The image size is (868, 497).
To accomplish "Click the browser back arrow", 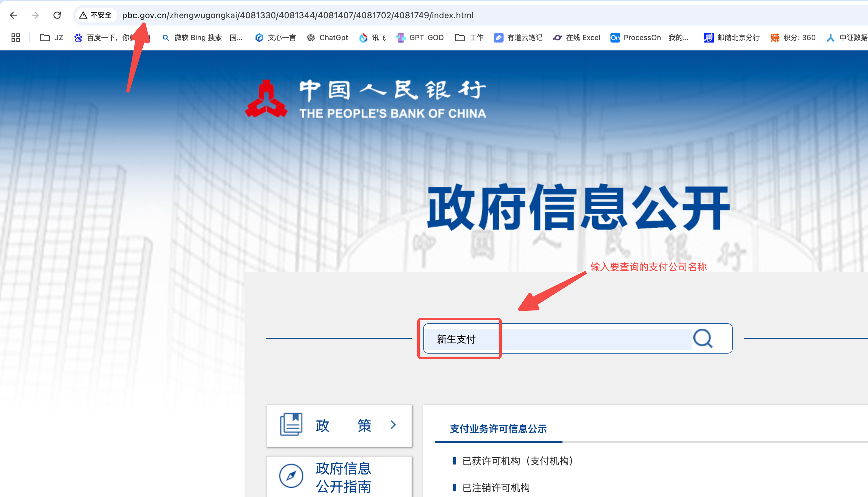I will tap(14, 15).
